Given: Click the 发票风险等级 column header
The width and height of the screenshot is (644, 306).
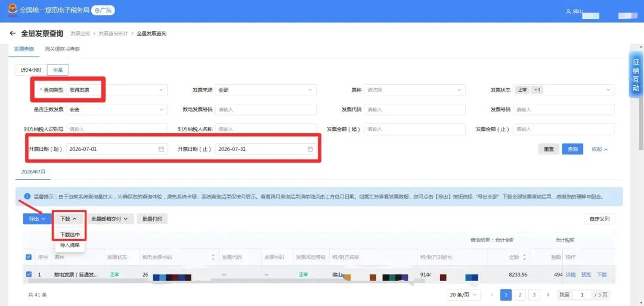Looking at the screenshot, I should click(311, 258).
